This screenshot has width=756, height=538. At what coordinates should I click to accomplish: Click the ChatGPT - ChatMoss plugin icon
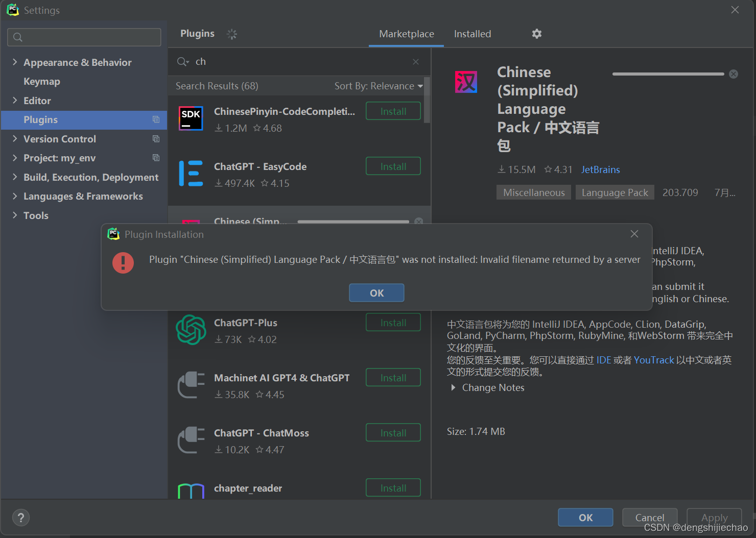pyautogui.click(x=191, y=440)
